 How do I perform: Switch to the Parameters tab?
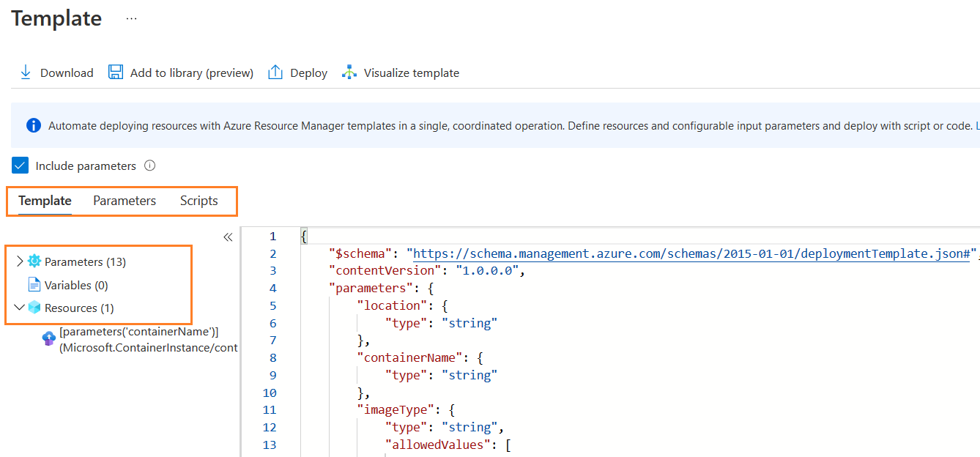tap(125, 201)
